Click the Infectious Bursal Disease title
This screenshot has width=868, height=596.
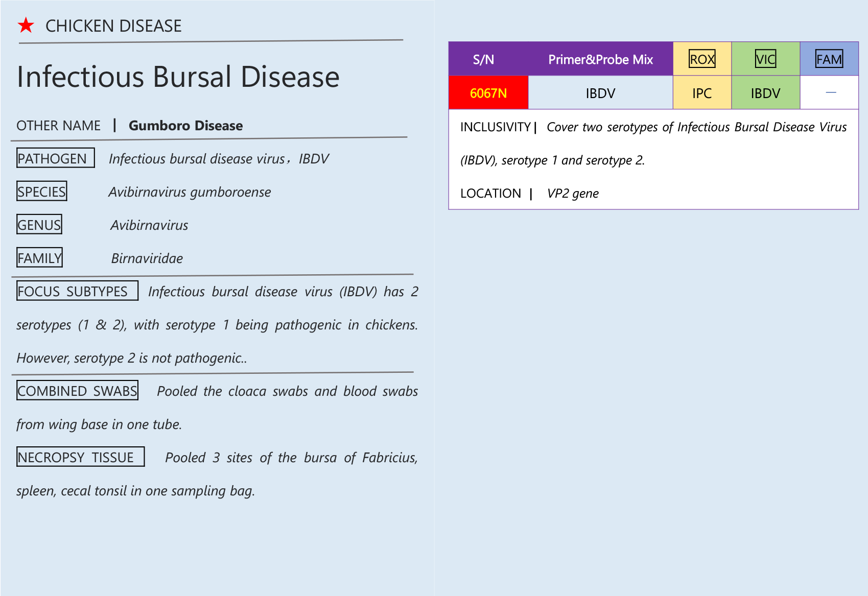[x=178, y=77]
